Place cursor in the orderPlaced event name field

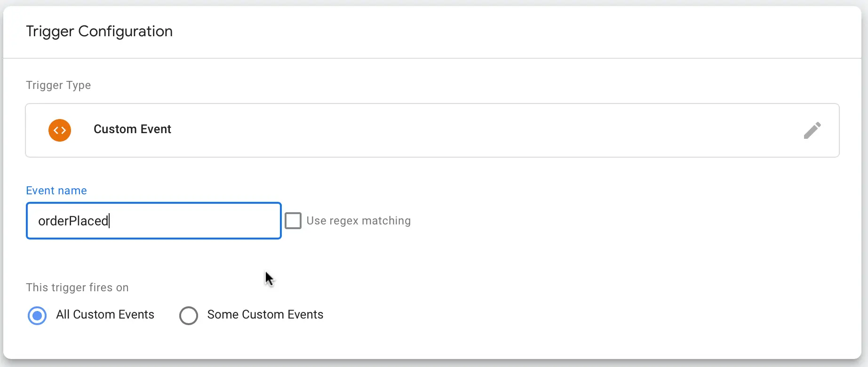point(153,220)
